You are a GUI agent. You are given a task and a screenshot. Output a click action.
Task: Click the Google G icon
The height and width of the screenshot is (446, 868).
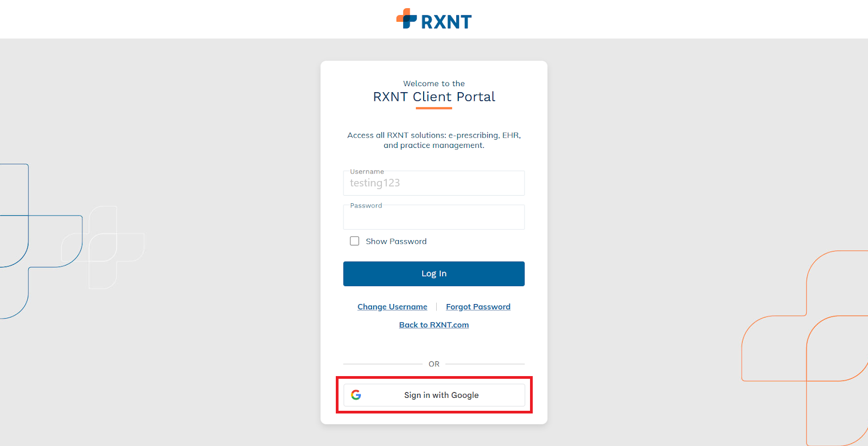click(356, 395)
